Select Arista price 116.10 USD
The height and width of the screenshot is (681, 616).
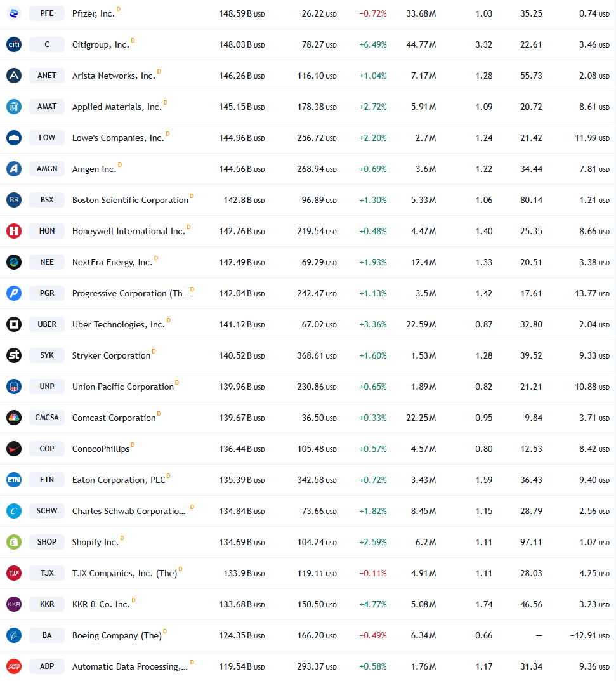click(317, 76)
